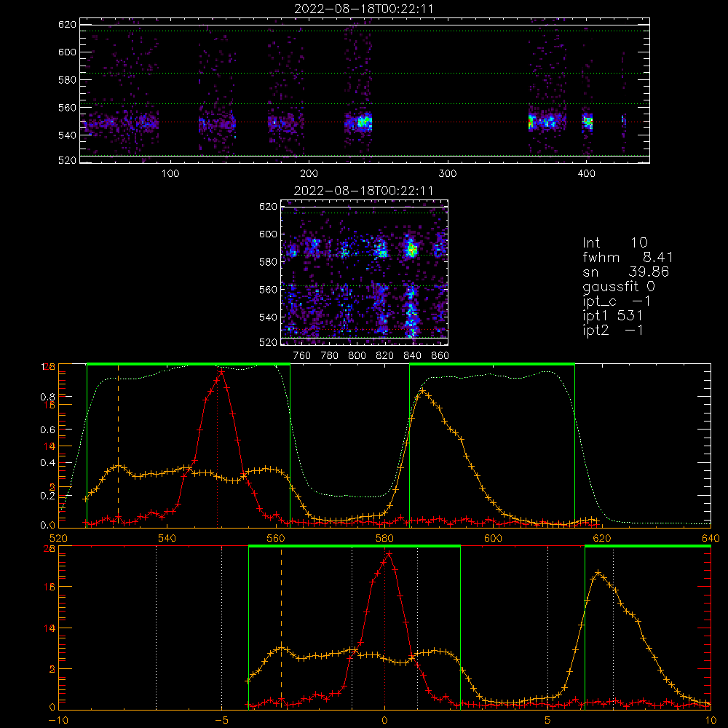This screenshot has height=728, width=728.
Task: Click thick green bar above center window, bottom plot
Action: click(355, 546)
